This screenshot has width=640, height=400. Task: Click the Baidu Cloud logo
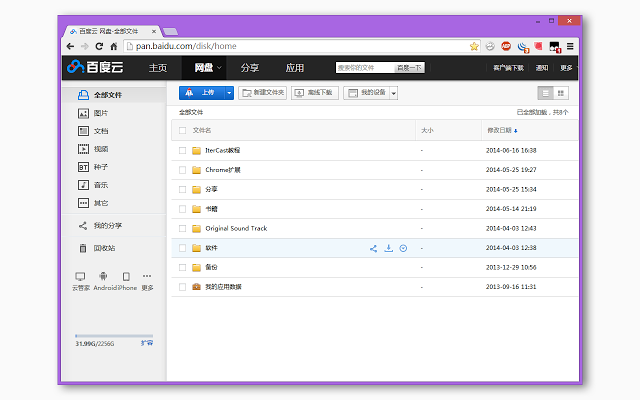[x=95, y=67]
